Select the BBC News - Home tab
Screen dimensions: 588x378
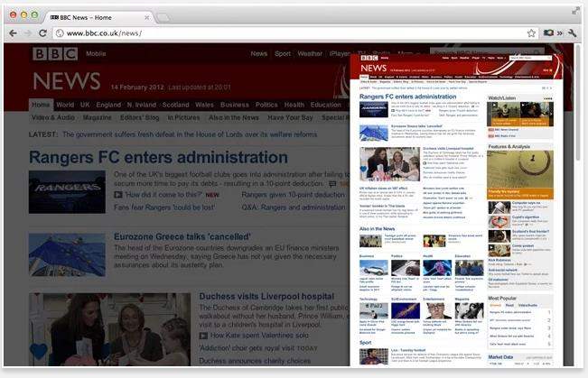click(99, 18)
